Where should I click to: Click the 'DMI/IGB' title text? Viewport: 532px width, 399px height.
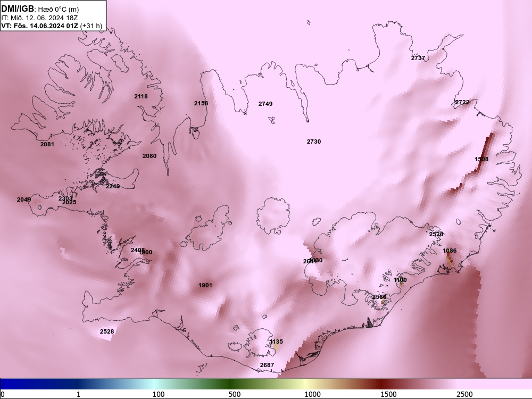(18, 9)
